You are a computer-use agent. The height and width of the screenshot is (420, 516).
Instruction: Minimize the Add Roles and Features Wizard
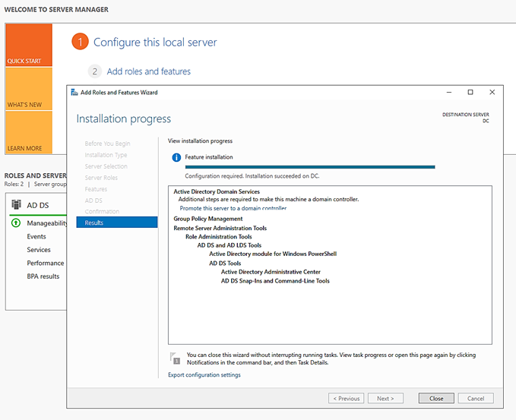click(448, 93)
